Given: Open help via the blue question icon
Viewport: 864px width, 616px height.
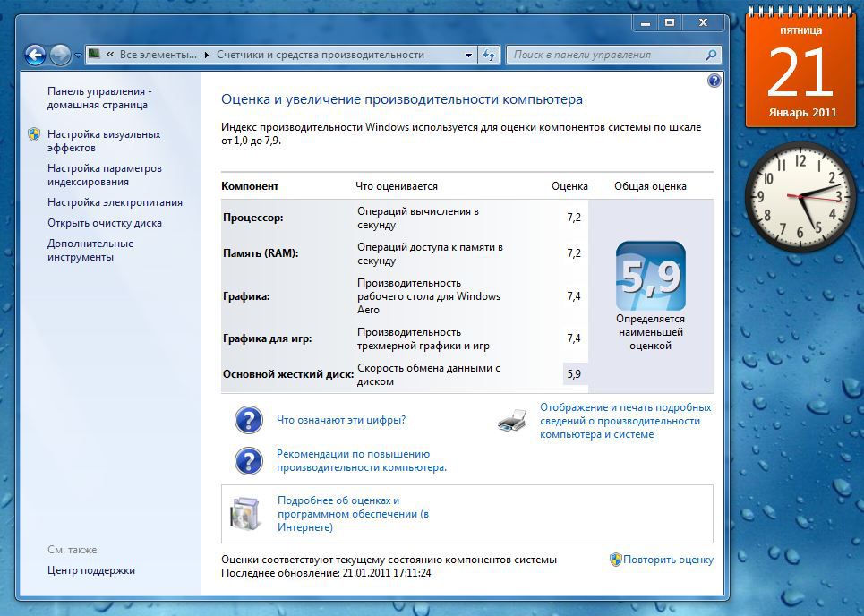Looking at the screenshot, I should click(x=714, y=81).
